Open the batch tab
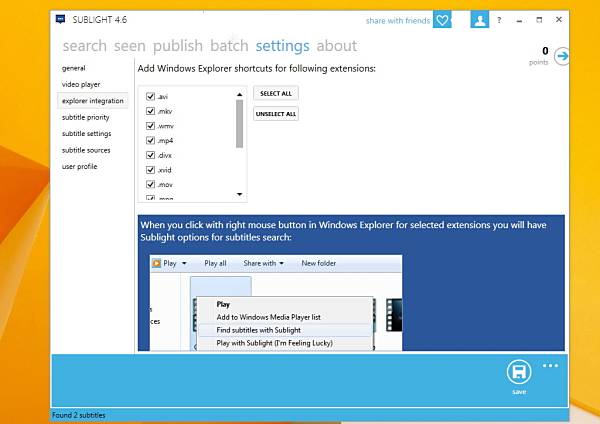Screen dimensions: 600x424 point(229,46)
